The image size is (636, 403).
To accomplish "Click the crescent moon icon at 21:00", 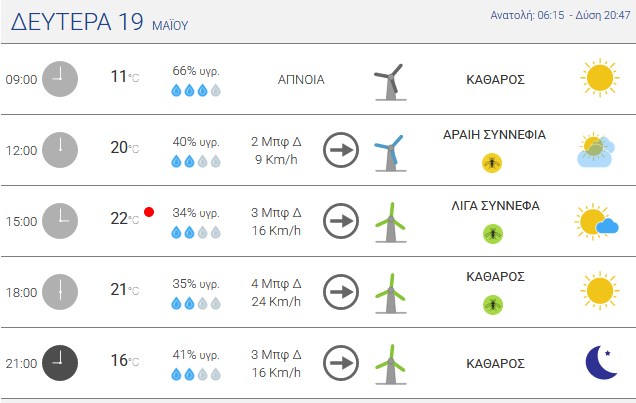I will pyautogui.click(x=601, y=362).
